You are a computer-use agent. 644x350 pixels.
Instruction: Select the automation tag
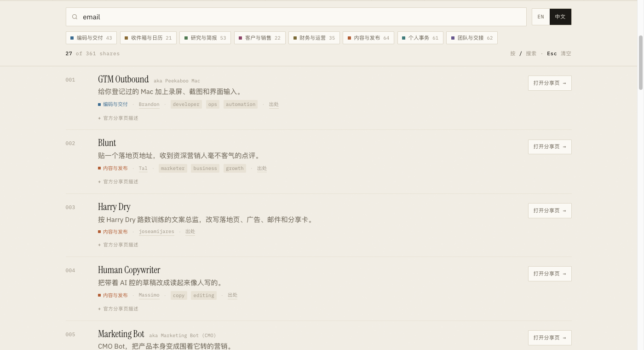click(241, 105)
